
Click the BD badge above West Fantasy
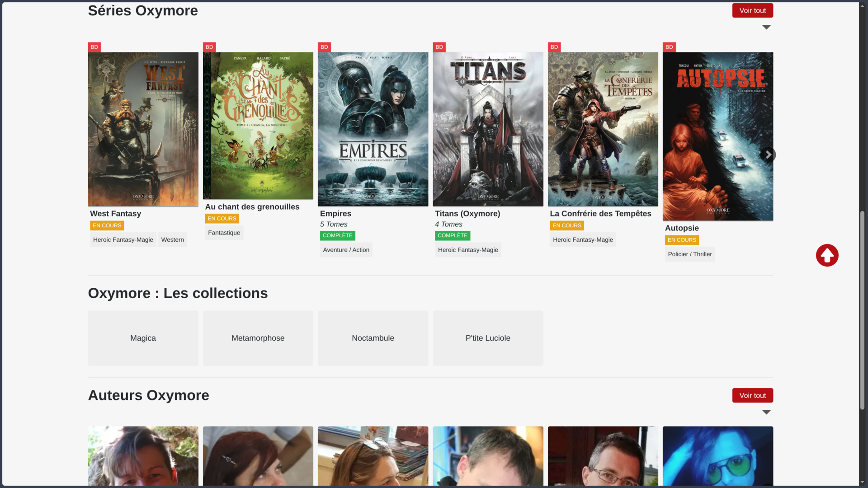tap(94, 47)
